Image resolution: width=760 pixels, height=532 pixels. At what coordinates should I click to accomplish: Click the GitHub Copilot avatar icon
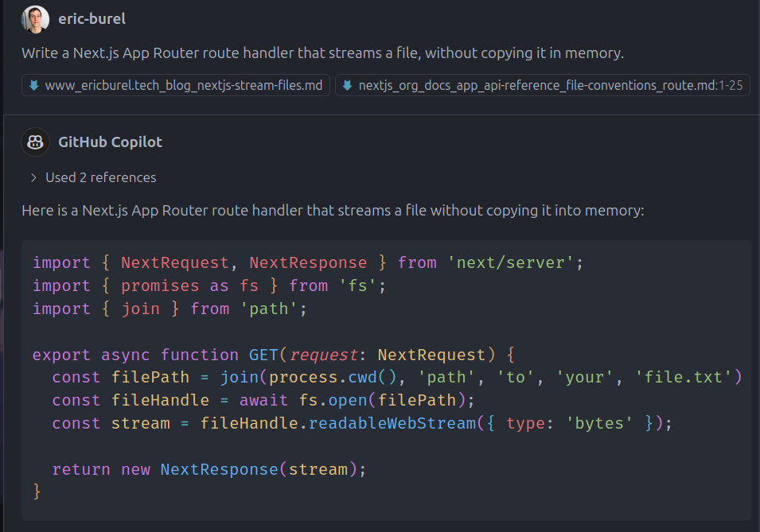[x=35, y=142]
